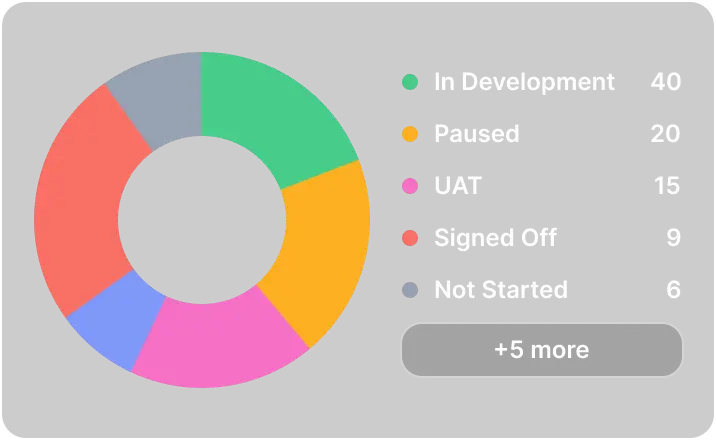Click the Signed Off count of 9
Viewport: 716px width, 440px height.
[x=673, y=238]
